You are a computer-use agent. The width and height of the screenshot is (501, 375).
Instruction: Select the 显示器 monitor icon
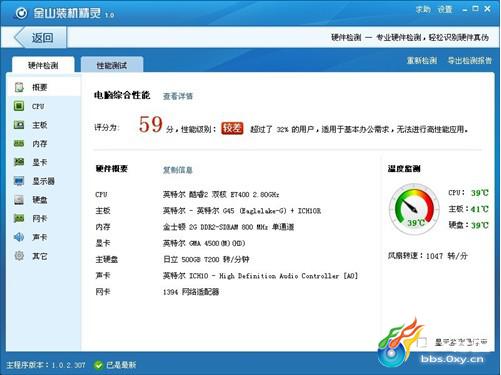(19, 181)
